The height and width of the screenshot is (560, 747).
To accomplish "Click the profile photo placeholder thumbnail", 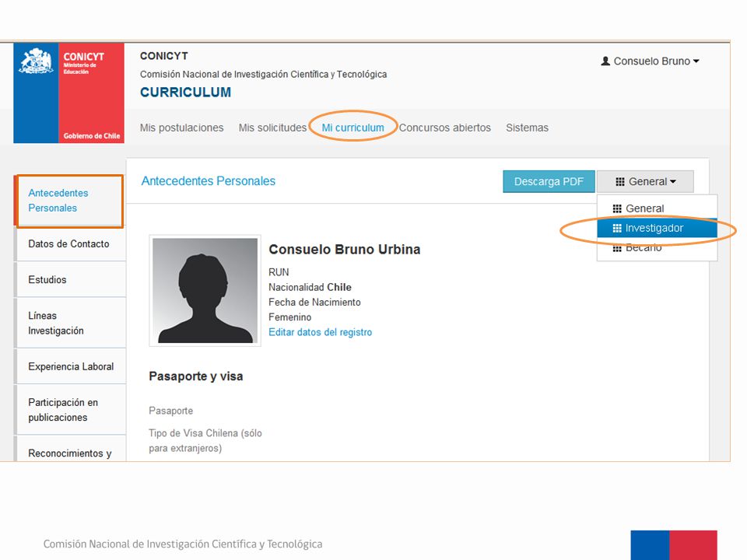I will [205, 290].
